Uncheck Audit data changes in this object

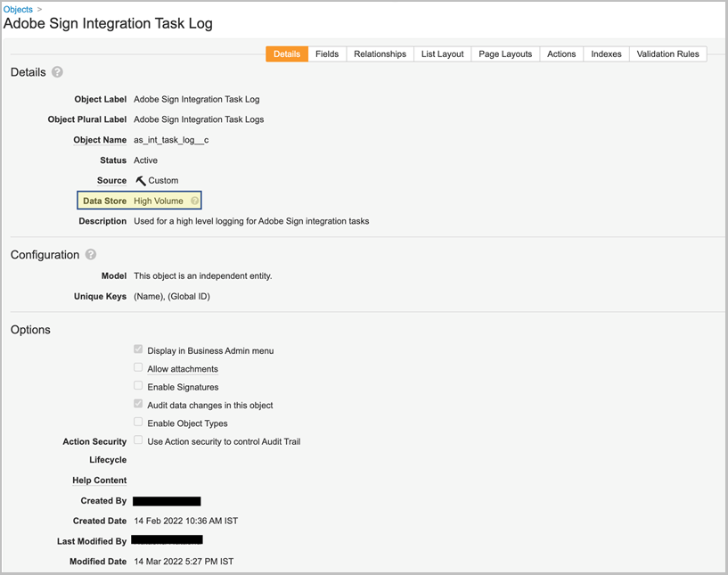point(138,403)
